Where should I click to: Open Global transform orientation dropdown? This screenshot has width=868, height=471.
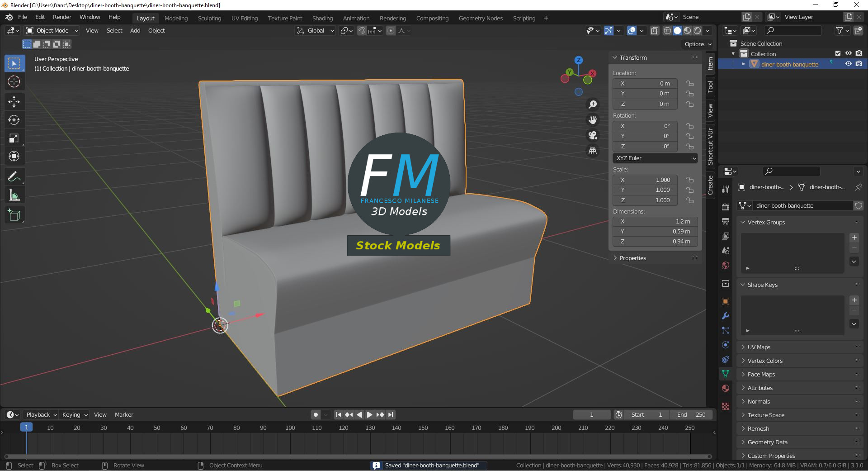(x=315, y=31)
